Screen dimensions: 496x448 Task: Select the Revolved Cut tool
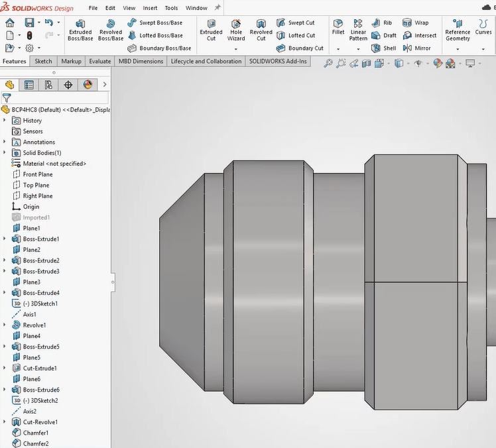pyautogui.click(x=261, y=30)
